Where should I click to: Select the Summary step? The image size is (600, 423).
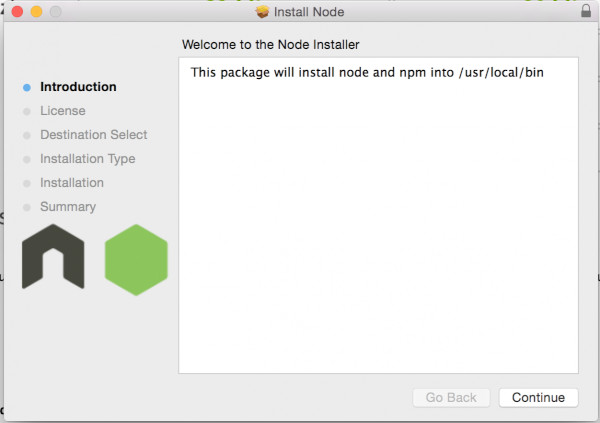tap(68, 207)
